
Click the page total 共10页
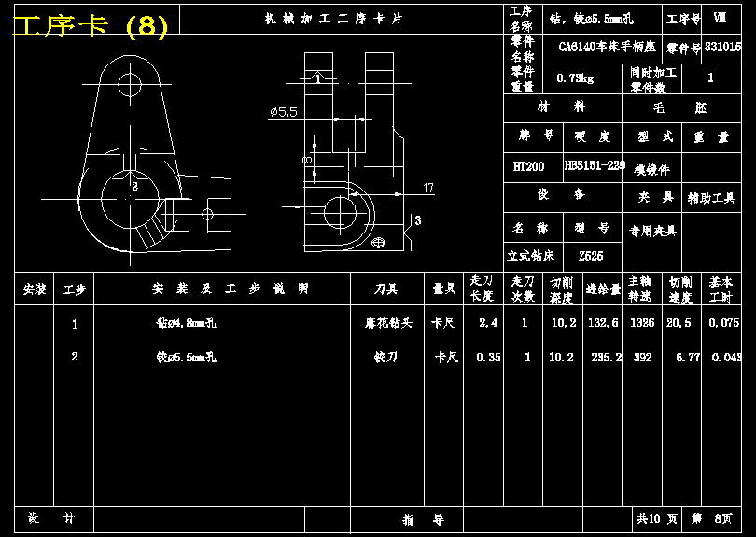click(657, 518)
